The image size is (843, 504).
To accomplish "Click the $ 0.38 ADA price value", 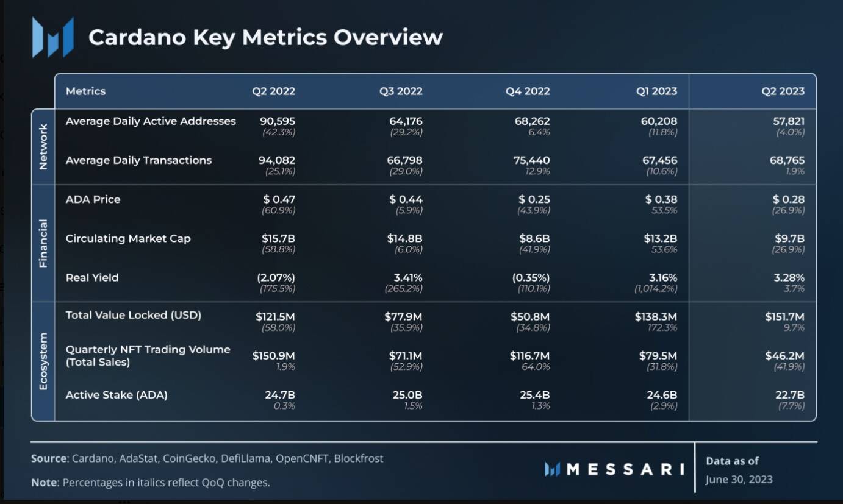I will pos(661,199).
